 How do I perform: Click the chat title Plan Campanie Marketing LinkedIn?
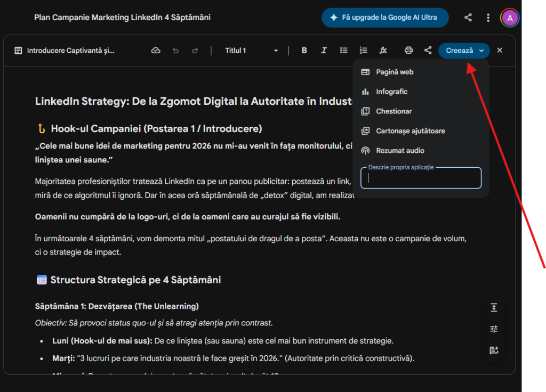coord(122,18)
